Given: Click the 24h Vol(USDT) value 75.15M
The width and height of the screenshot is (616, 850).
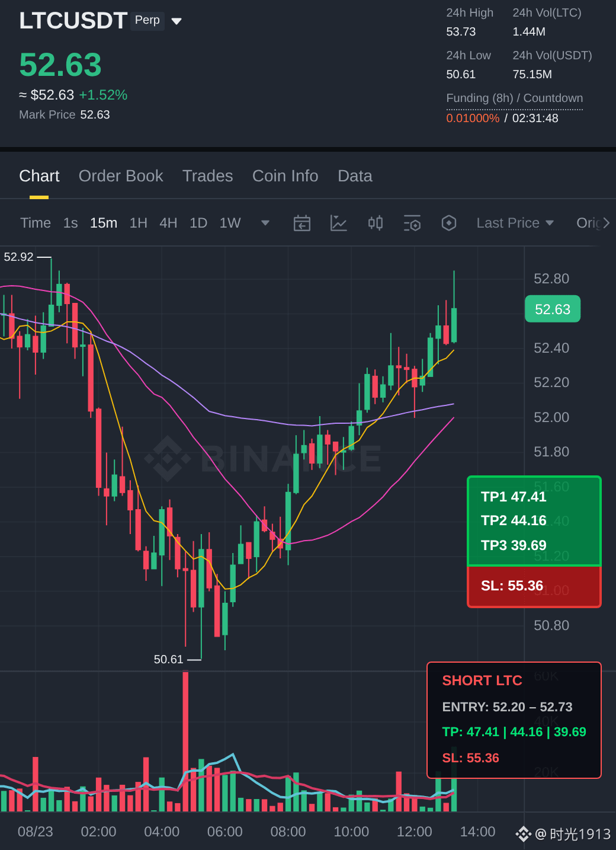Looking at the screenshot, I should click(532, 74).
